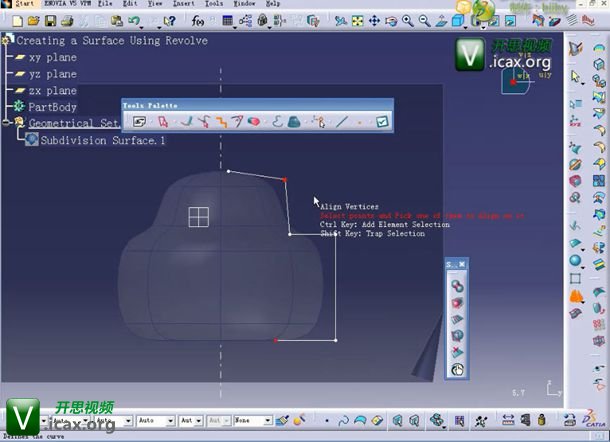
Task: Toggle the first selection mode in Tools Palette
Action: 139,122
